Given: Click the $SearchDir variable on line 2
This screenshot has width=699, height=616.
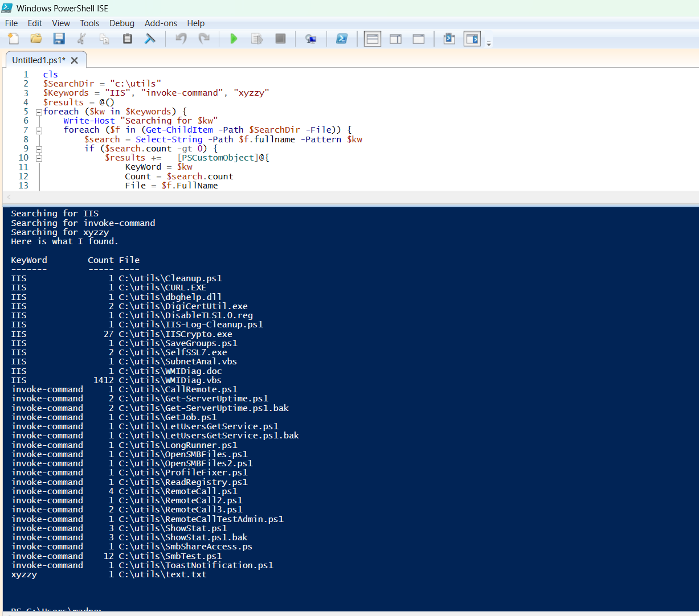Looking at the screenshot, I should tap(68, 84).
